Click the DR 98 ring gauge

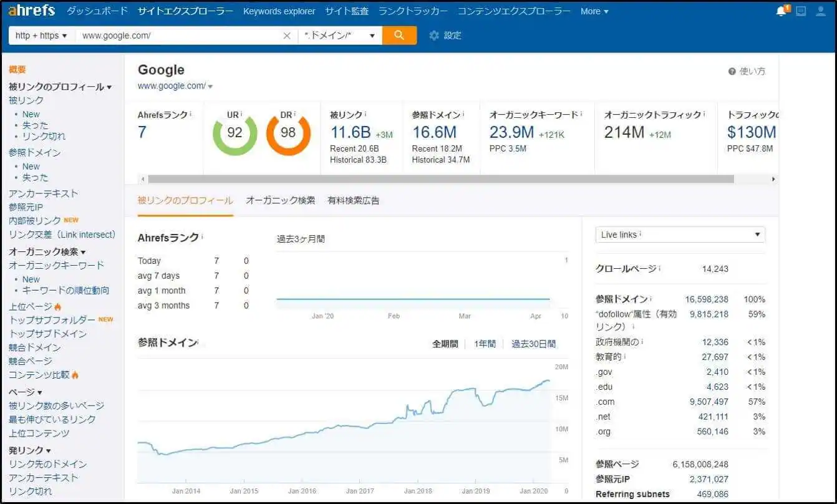coord(288,133)
